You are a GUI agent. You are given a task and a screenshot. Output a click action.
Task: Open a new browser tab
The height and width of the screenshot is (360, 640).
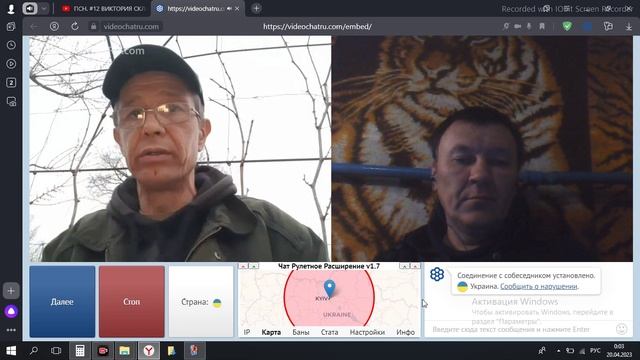pos(256,8)
